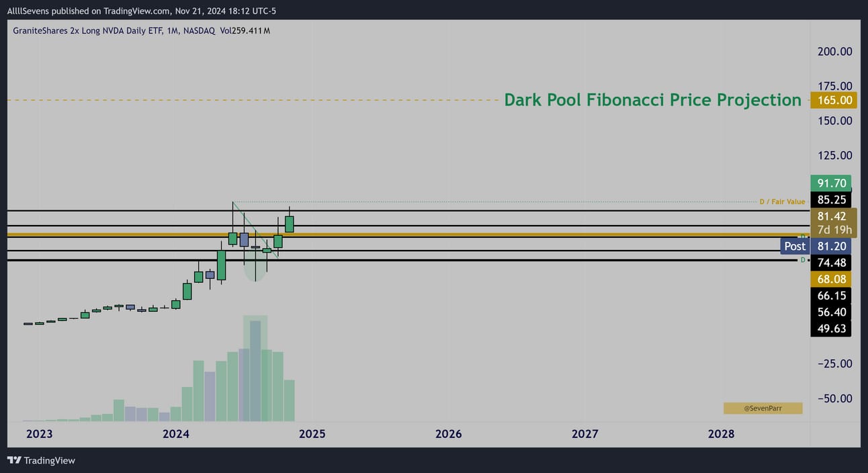Select the 49.63 price level label
Viewport: 868px width, 473px height.
(830, 328)
